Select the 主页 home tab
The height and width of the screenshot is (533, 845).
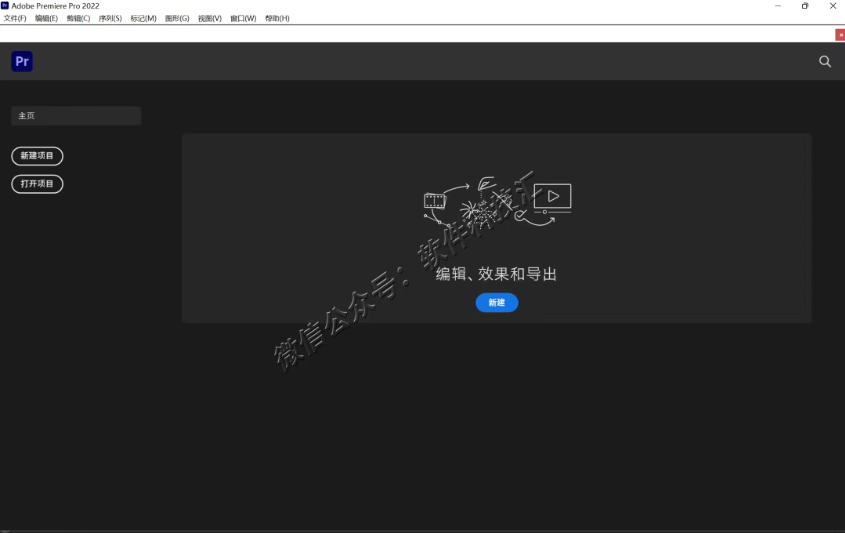coord(76,116)
